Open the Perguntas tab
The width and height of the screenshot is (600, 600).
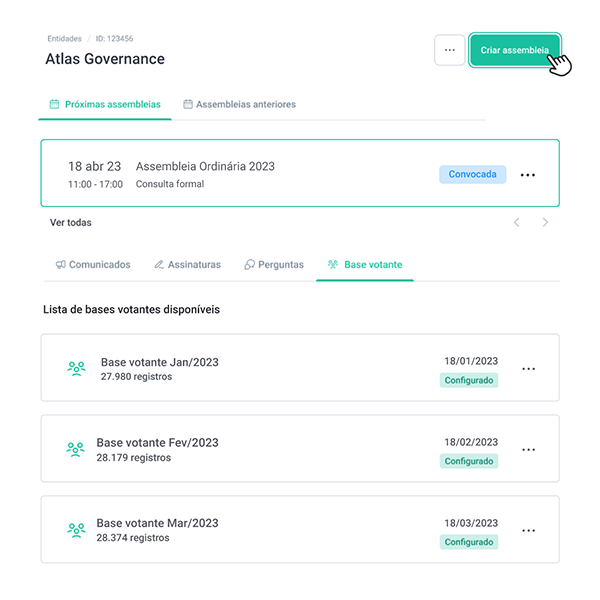(274, 265)
